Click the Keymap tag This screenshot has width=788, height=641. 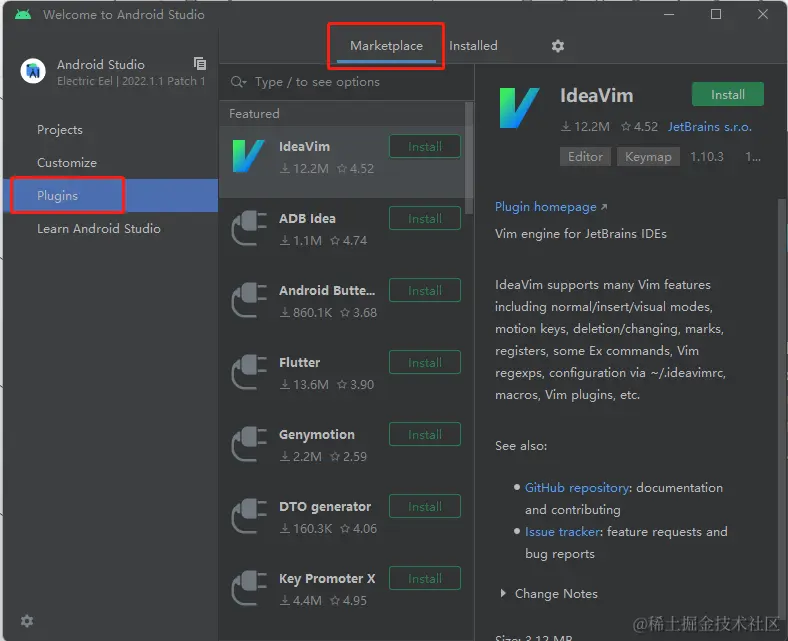(648, 157)
